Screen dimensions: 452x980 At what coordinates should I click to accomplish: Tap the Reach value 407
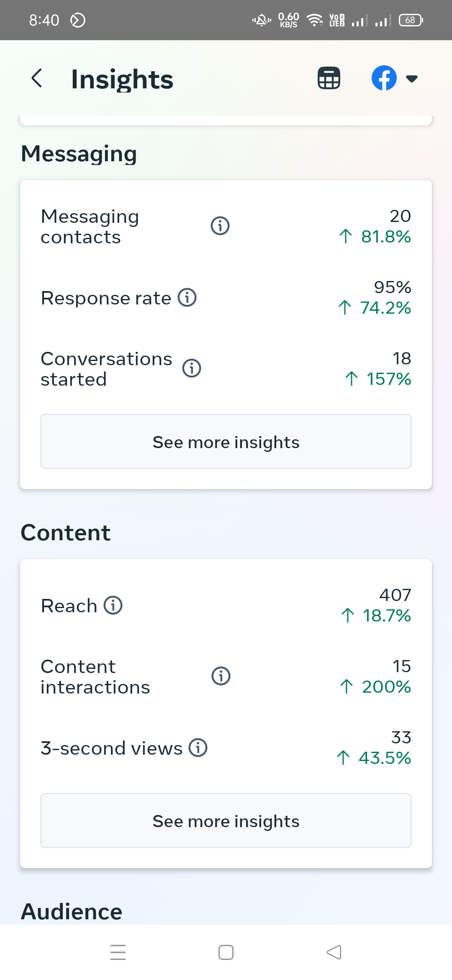[x=395, y=595]
